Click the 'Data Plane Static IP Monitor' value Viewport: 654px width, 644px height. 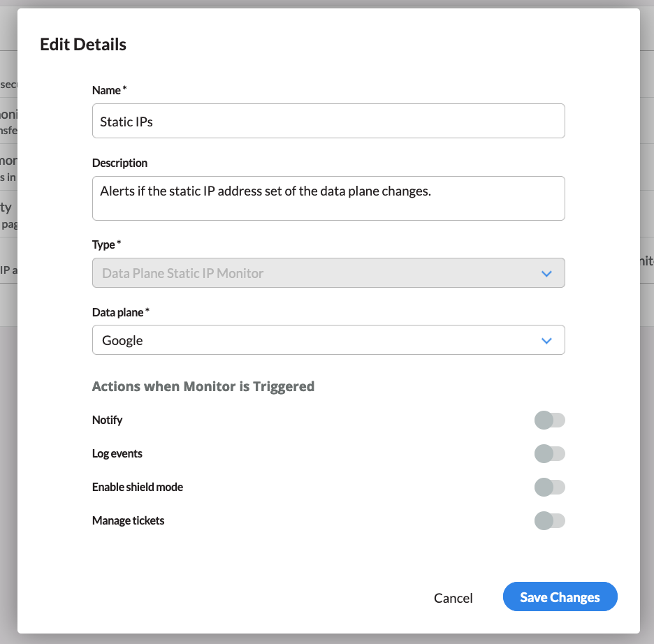tap(183, 274)
